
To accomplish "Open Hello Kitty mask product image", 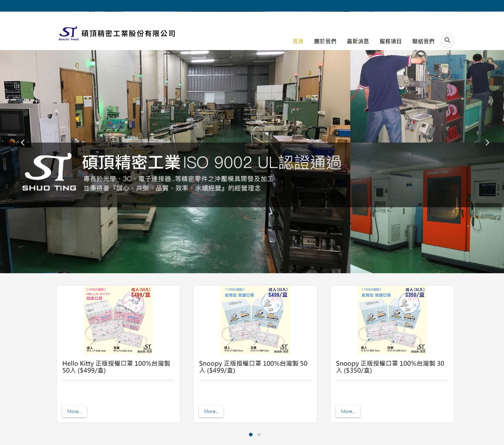I will [119, 320].
